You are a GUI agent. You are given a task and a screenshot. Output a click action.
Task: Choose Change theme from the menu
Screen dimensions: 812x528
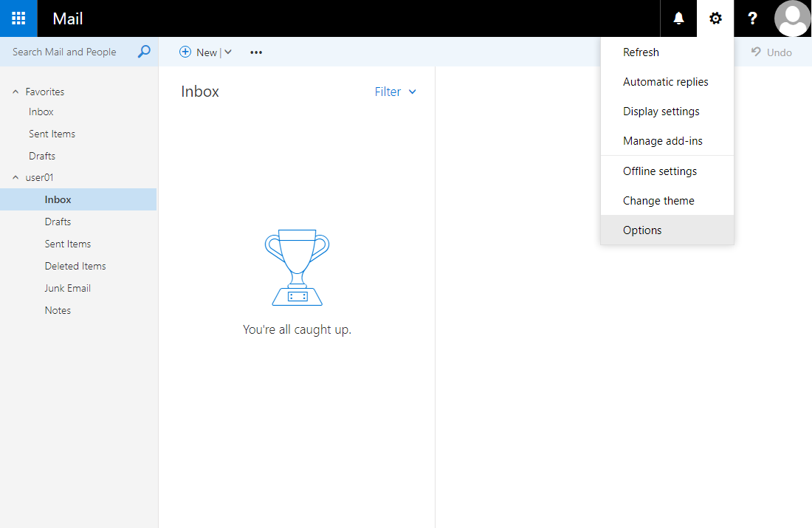[658, 200]
